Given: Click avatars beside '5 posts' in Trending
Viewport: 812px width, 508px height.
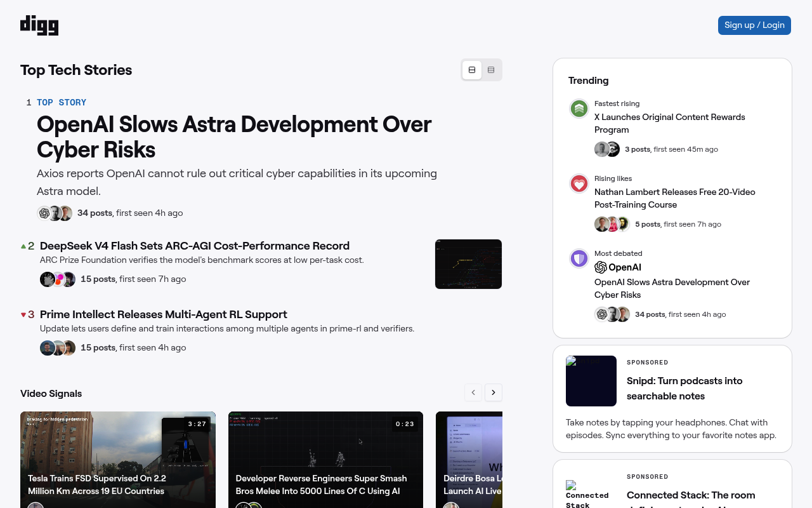Looking at the screenshot, I should coord(612,224).
